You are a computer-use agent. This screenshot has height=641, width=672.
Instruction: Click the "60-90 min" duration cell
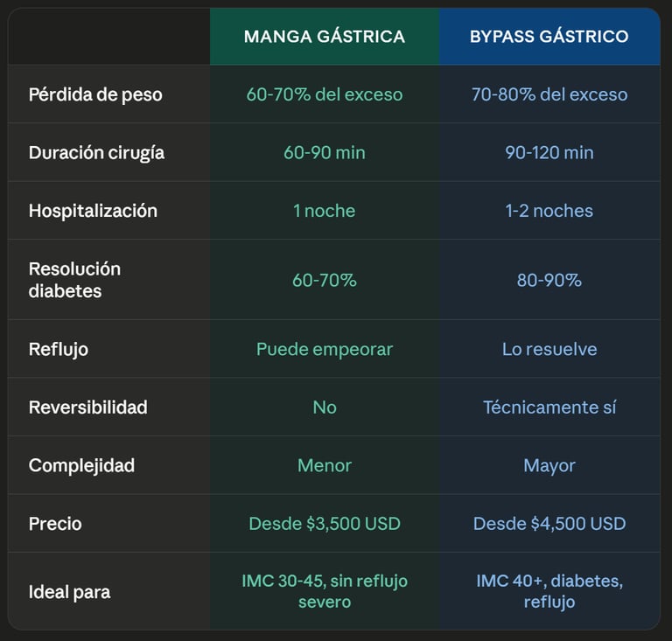click(325, 152)
